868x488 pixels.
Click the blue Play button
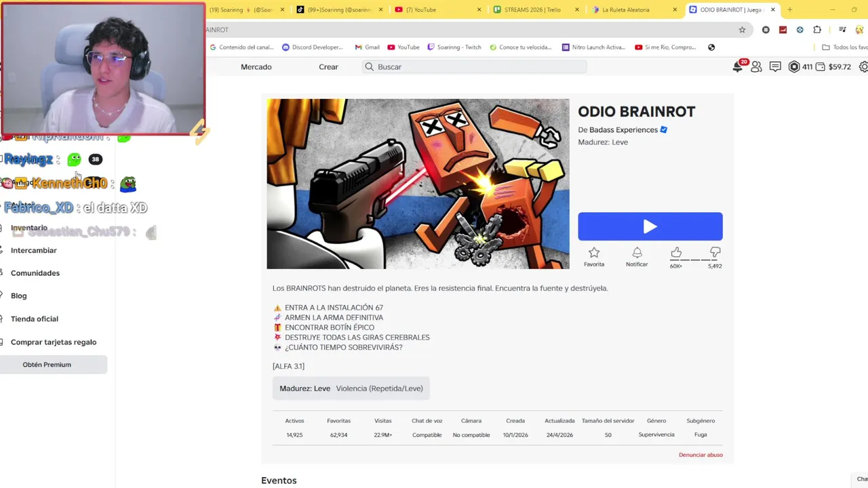point(650,226)
